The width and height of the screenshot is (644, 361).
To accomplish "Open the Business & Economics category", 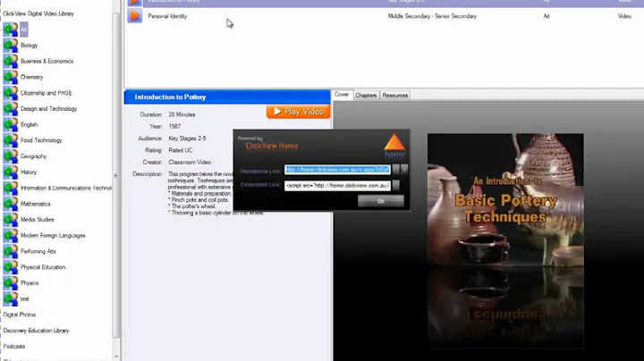I will click(x=47, y=61).
